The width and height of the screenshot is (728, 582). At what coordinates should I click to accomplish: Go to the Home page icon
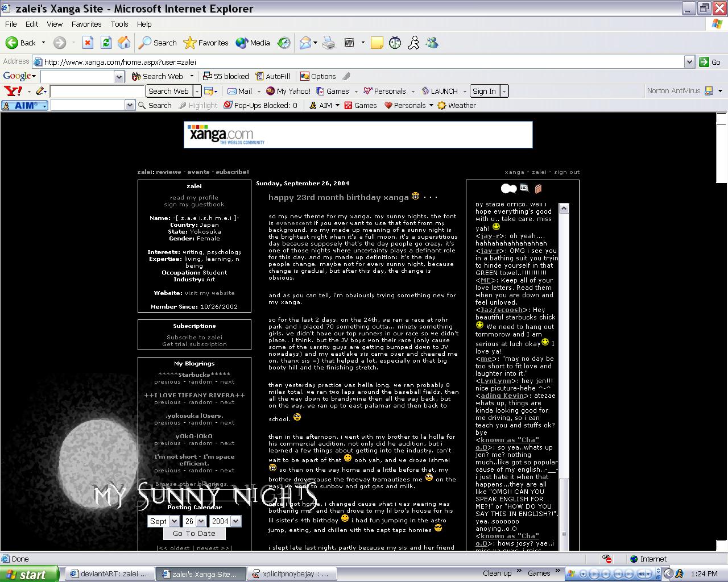(x=123, y=43)
